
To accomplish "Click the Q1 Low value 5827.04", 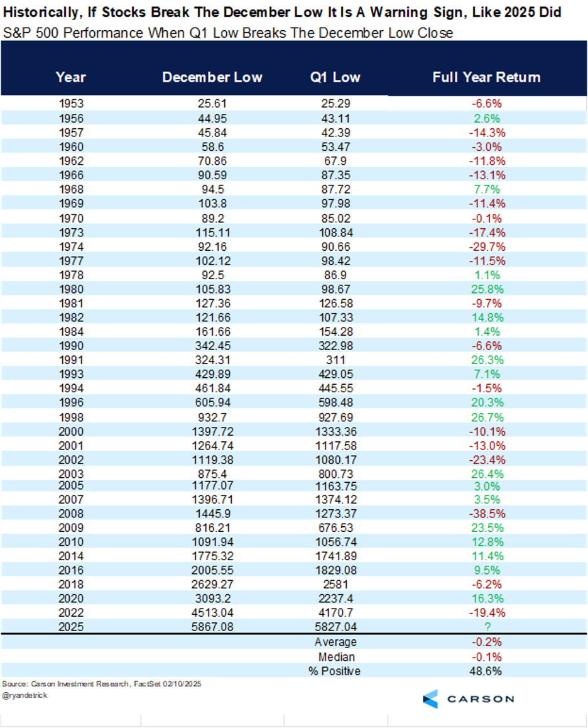I will tap(335, 627).
